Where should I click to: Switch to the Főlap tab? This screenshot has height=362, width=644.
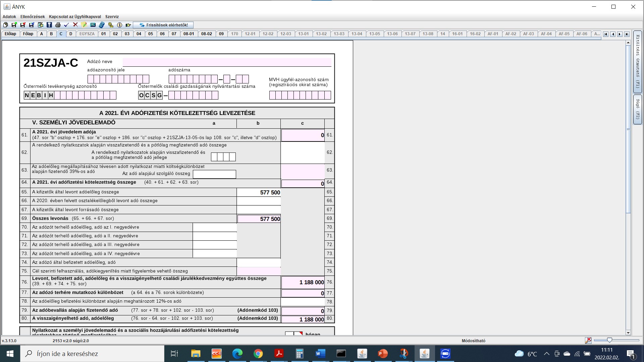point(28,34)
